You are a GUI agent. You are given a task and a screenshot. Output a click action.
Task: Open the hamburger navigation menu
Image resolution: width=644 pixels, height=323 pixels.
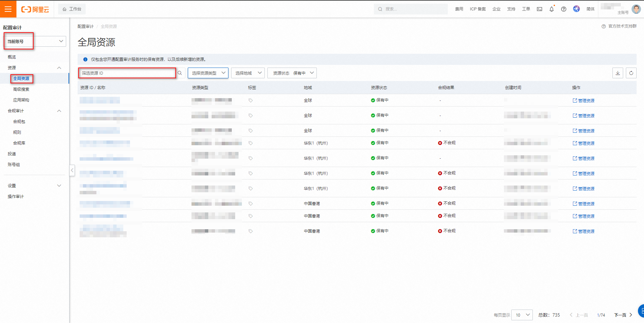[x=8, y=9]
